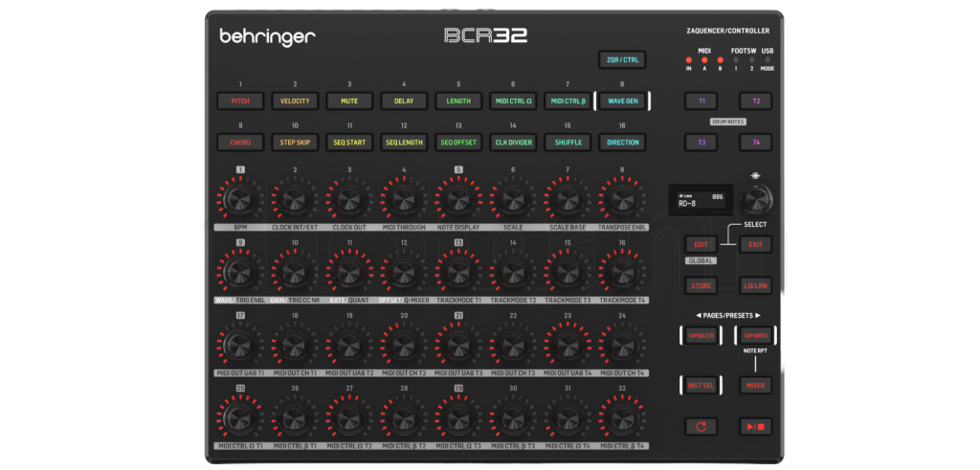
Task: Click the NOTE DISPLAY knob
Action: pos(458,199)
